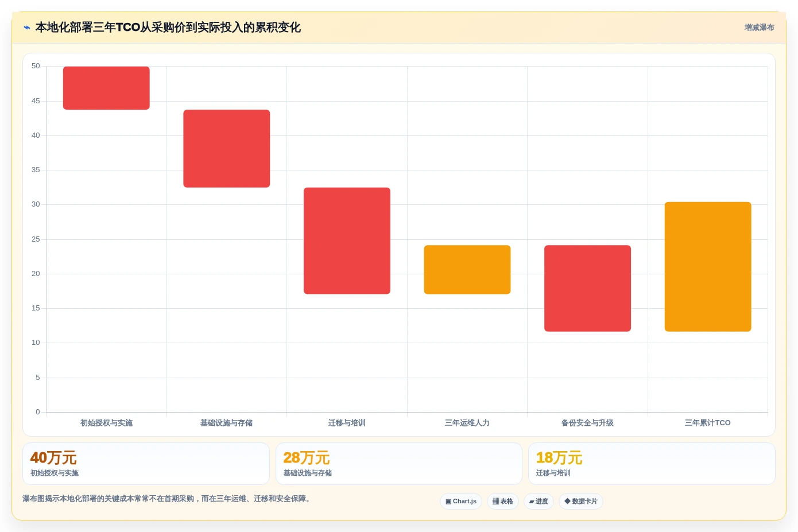
Task: Click the x-axis label 基础设施与存储
Action: pyautogui.click(x=227, y=423)
